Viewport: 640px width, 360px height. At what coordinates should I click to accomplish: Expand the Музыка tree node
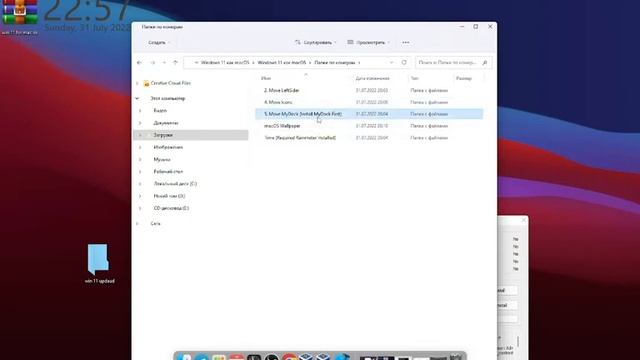pos(140,159)
